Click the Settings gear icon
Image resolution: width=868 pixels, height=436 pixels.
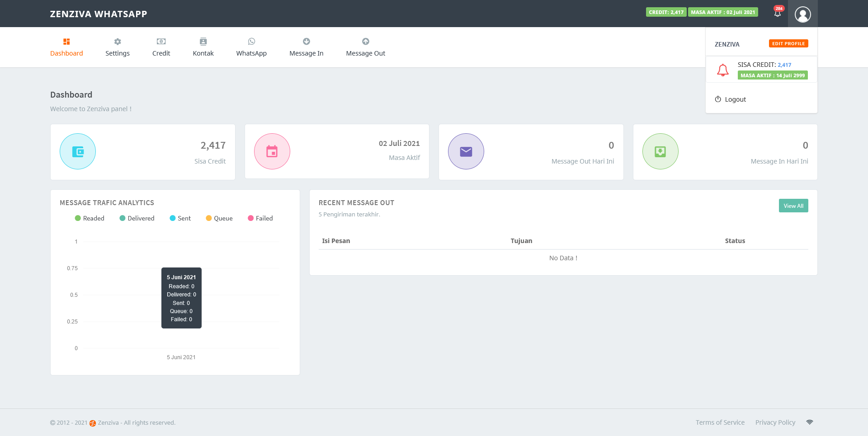[x=118, y=42]
